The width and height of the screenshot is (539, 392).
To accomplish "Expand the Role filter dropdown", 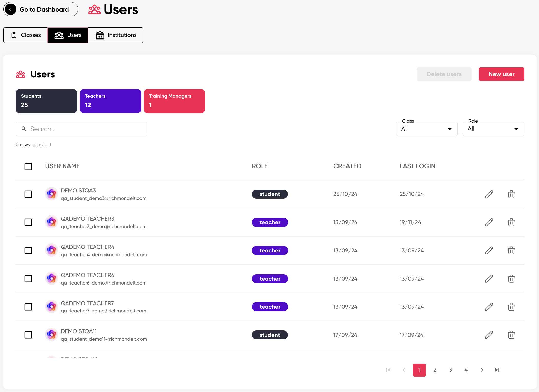I will click(493, 129).
